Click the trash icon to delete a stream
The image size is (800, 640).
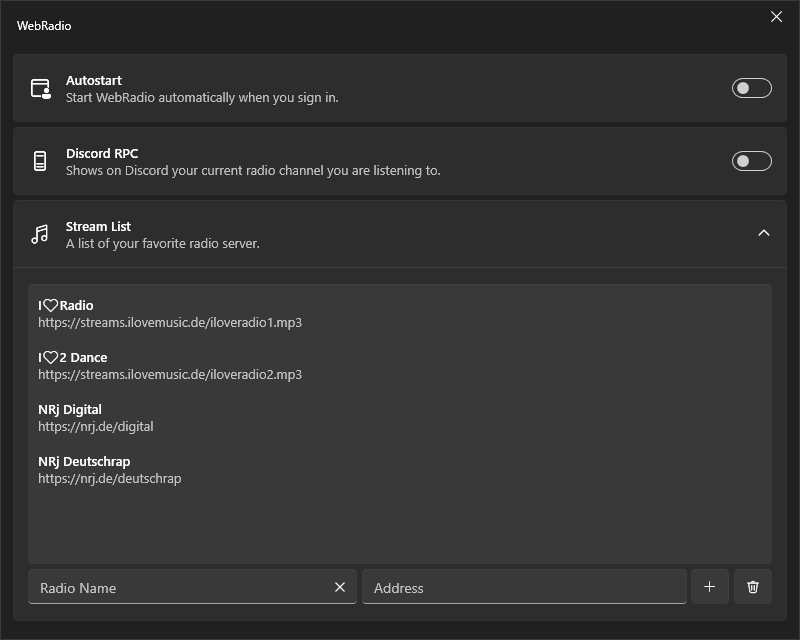753,587
